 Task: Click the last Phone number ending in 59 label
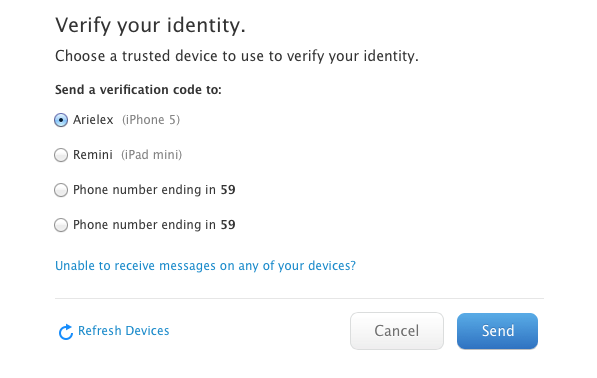pos(154,225)
